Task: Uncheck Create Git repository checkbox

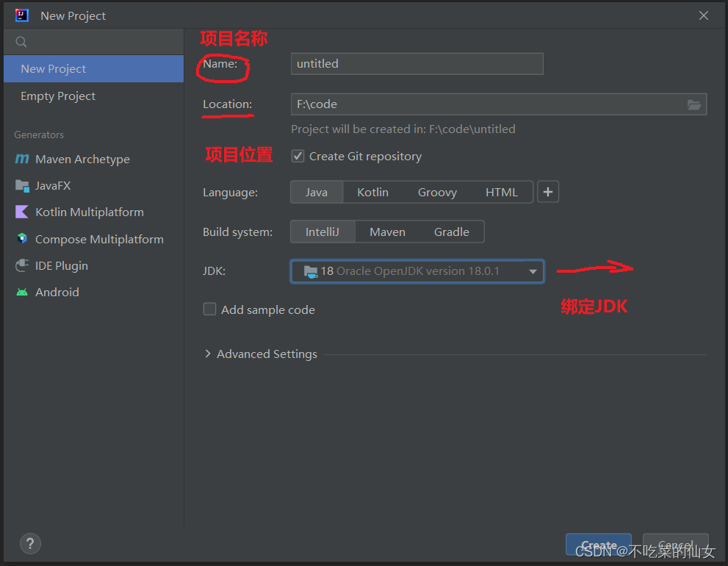Action: (x=298, y=156)
